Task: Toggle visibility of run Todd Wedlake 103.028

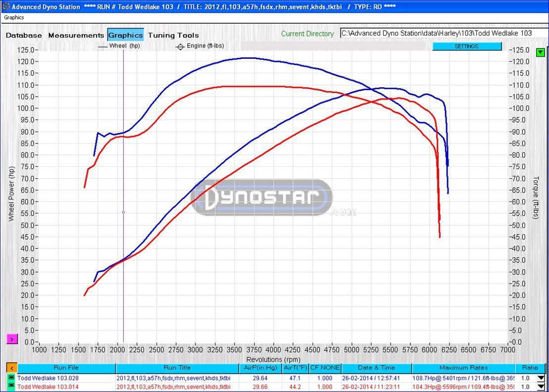Action: (x=11, y=378)
